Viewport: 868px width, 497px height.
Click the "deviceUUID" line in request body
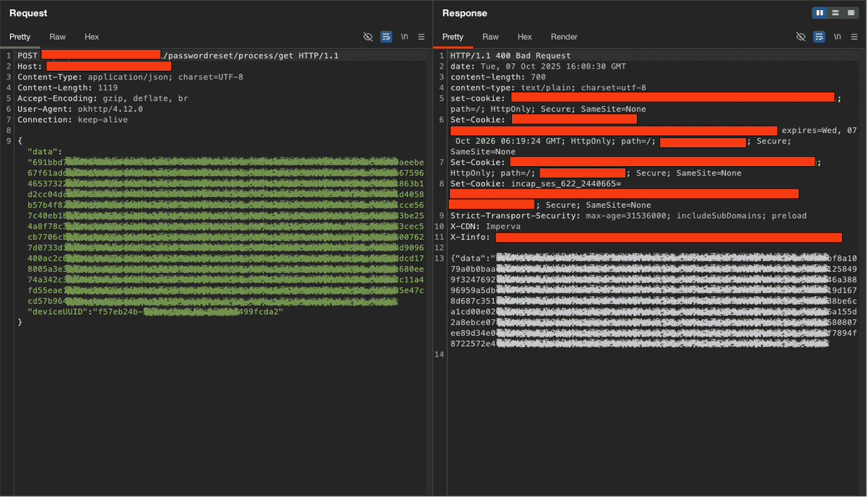pos(155,311)
